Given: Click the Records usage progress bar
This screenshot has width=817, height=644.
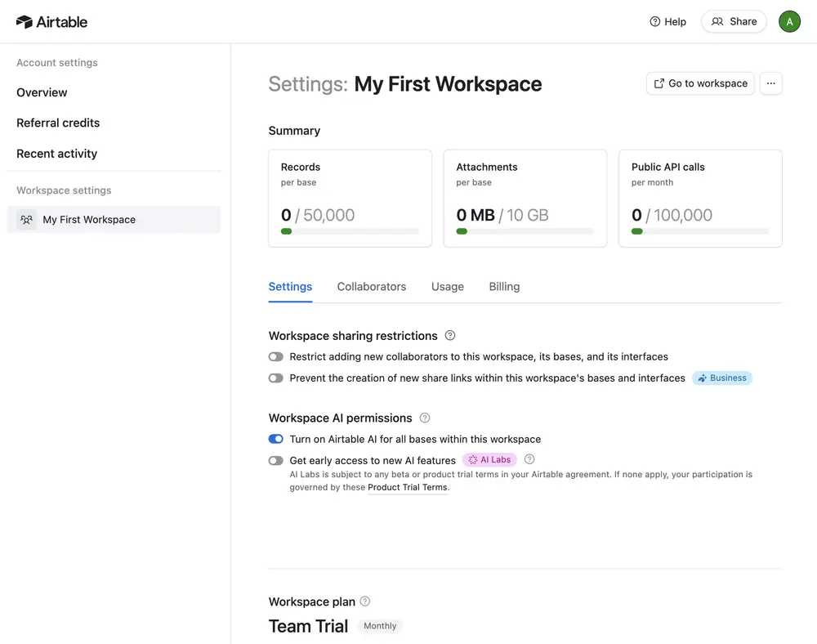Looking at the screenshot, I should coord(350,231).
